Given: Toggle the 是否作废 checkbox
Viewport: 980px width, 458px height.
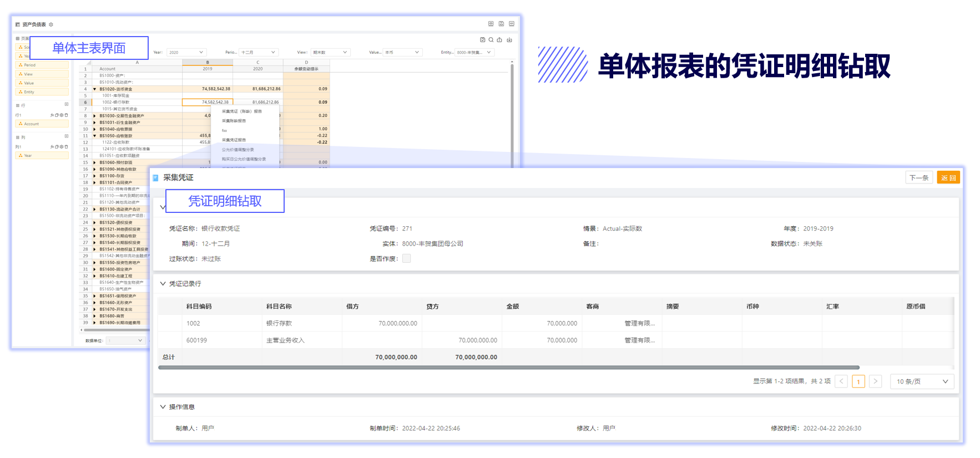Looking at the screenshot, I should pyautogui.click(x=407, y=258).
